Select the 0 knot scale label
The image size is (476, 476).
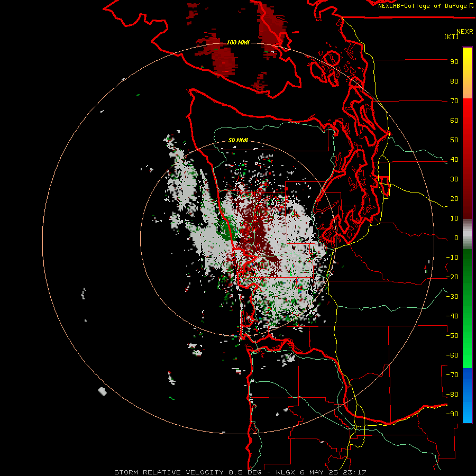[456, 238]
